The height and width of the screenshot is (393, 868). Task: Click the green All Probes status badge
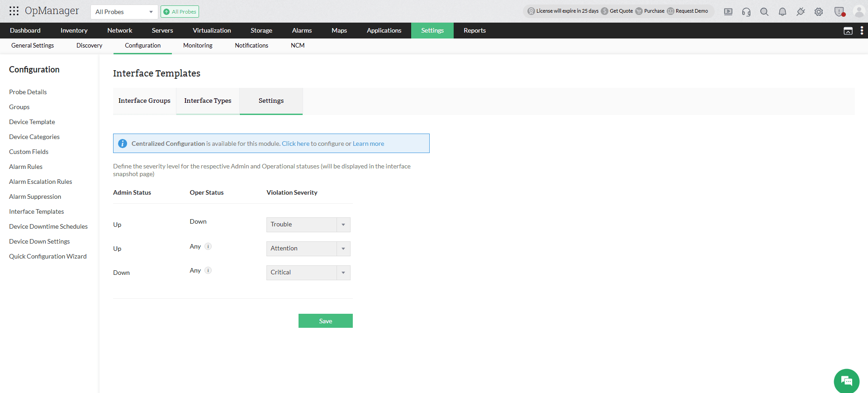180,12
